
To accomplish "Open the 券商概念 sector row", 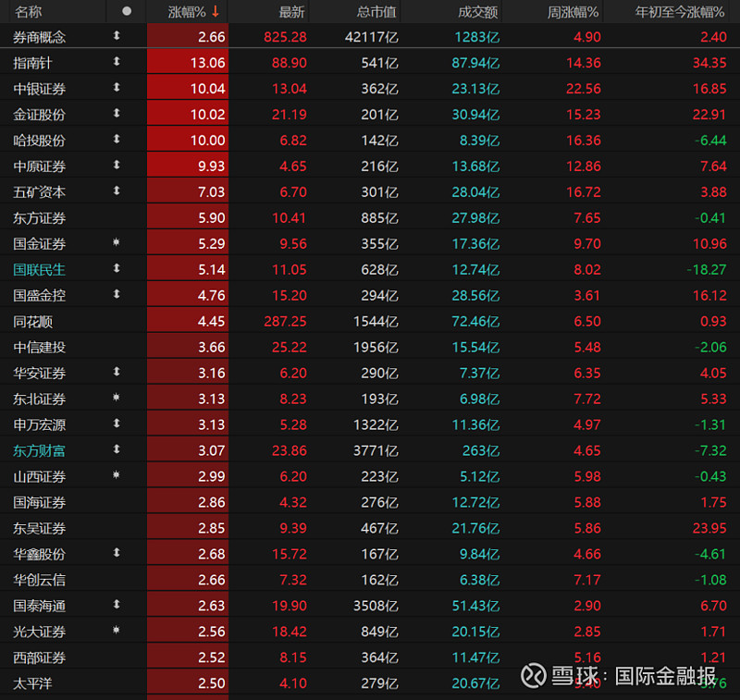I will click(370, 37).
